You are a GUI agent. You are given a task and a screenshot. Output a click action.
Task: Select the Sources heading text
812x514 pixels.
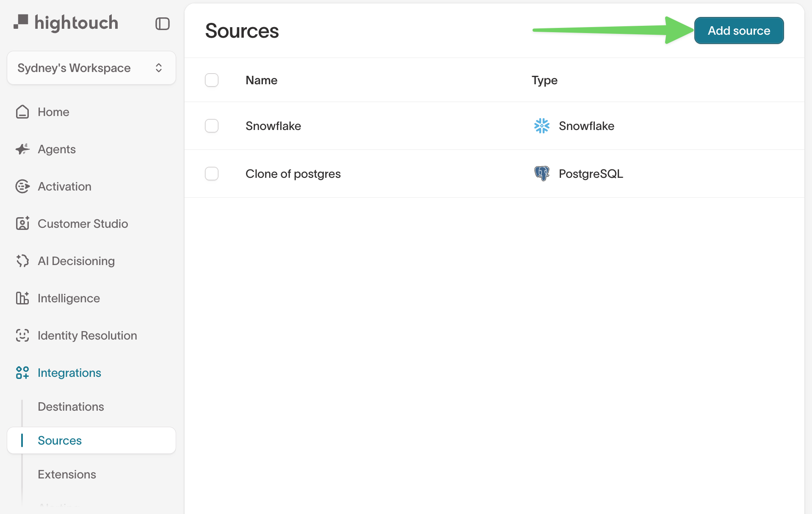coord(242,30)
